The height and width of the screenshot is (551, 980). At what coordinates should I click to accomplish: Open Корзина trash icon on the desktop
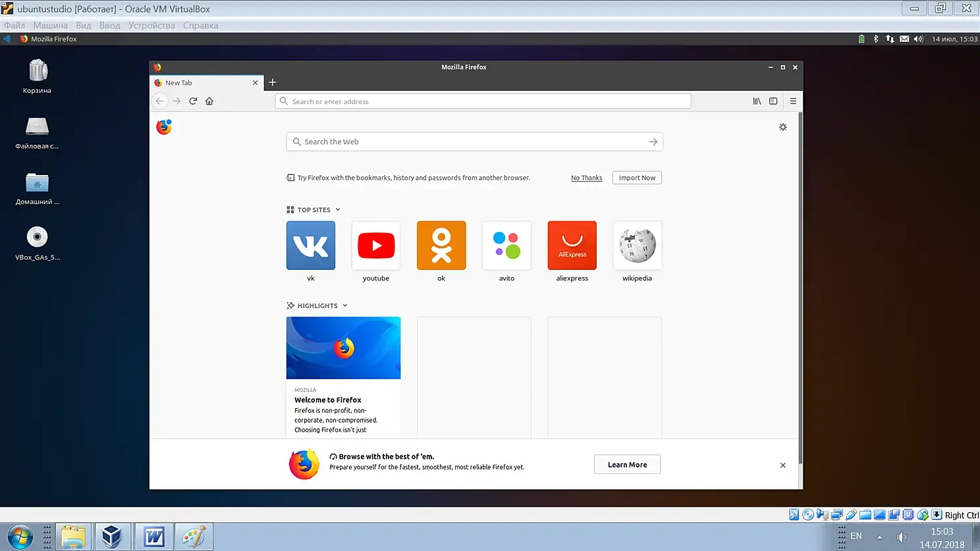[x=38, y=76]
